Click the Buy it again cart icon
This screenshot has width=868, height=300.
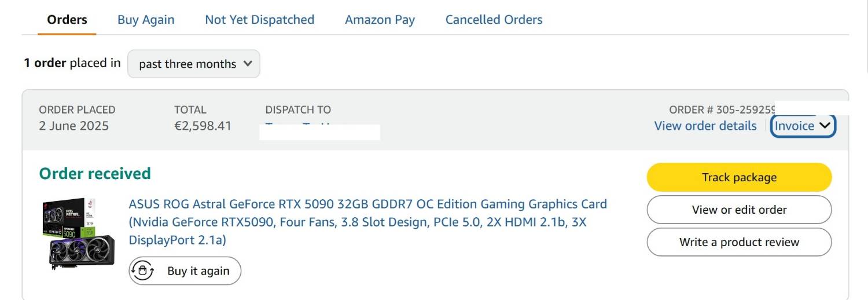pyautogui.click(x=142, y=271)
